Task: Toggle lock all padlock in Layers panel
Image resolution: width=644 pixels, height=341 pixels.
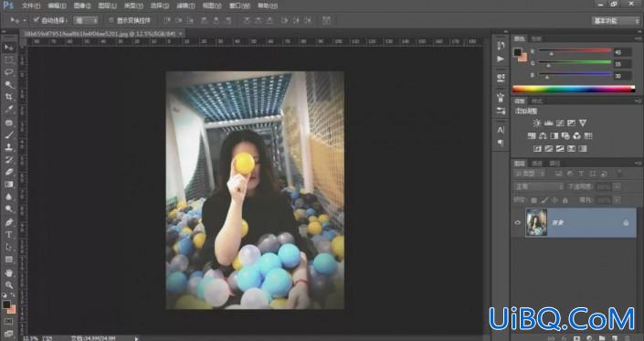Action: click(565, 200)
